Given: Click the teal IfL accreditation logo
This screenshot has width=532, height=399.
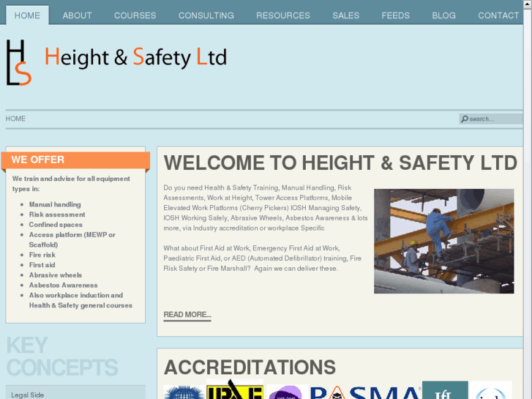Looking at the screenshot, I should 445,390.
